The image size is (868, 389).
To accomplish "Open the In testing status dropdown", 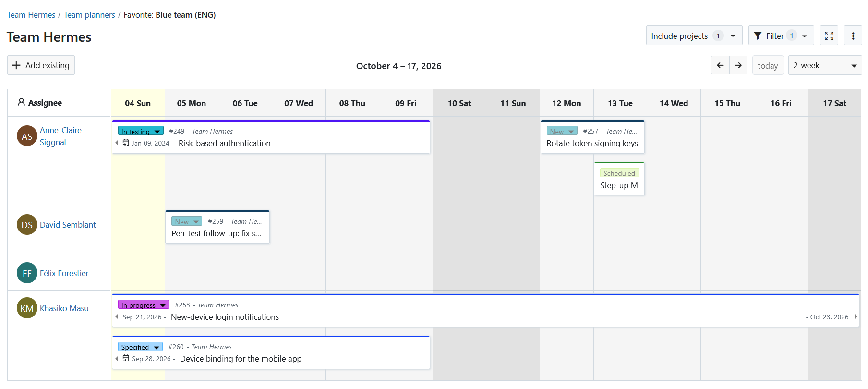I will 141,131.
